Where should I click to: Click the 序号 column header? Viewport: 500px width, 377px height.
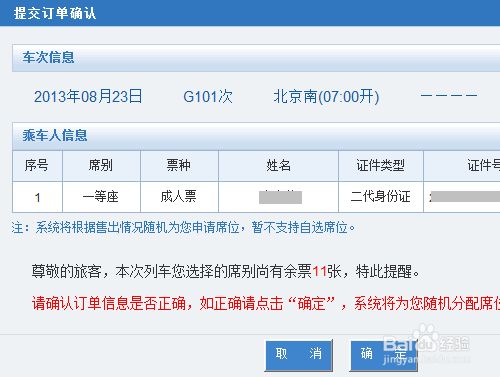coord(37,166)
